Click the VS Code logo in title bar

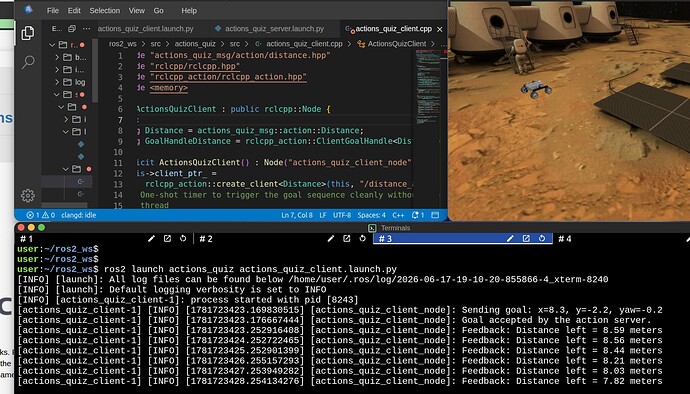[29, 10]
